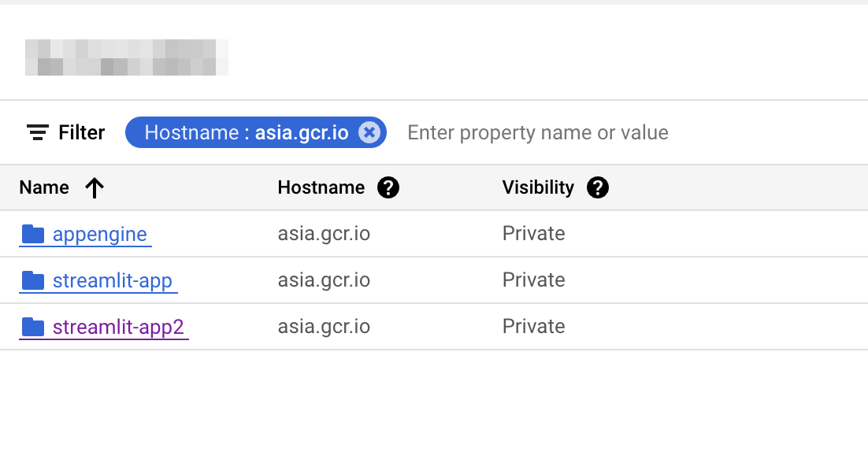Click Private in the streamlit-app row
Viewport: 868px width, 463px height.
pyautogui.click(x=533, y=280)
